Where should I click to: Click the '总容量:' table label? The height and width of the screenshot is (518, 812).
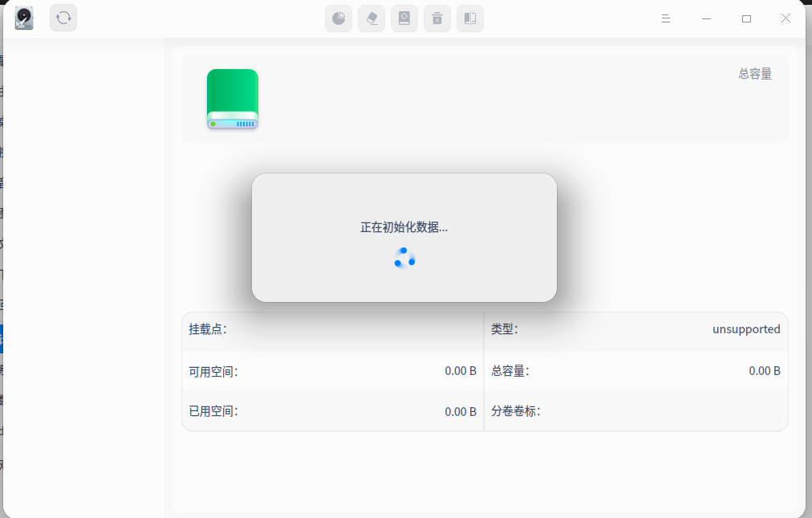coord(510,371)
